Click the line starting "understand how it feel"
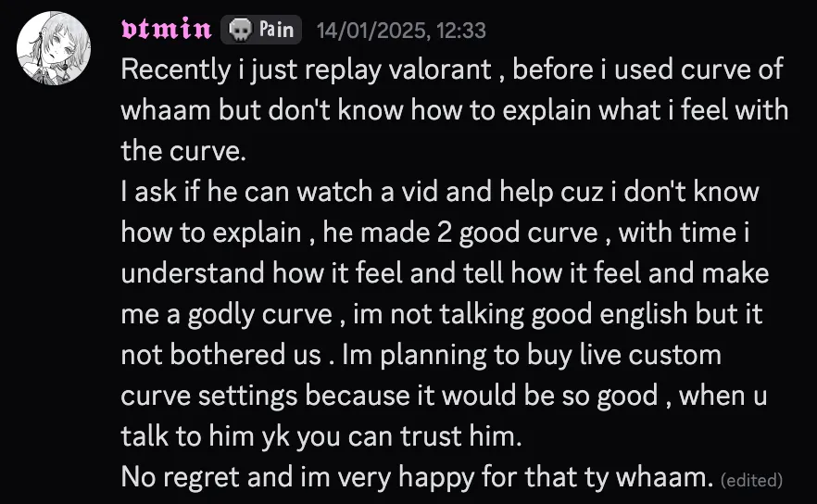 coord(445,273)
